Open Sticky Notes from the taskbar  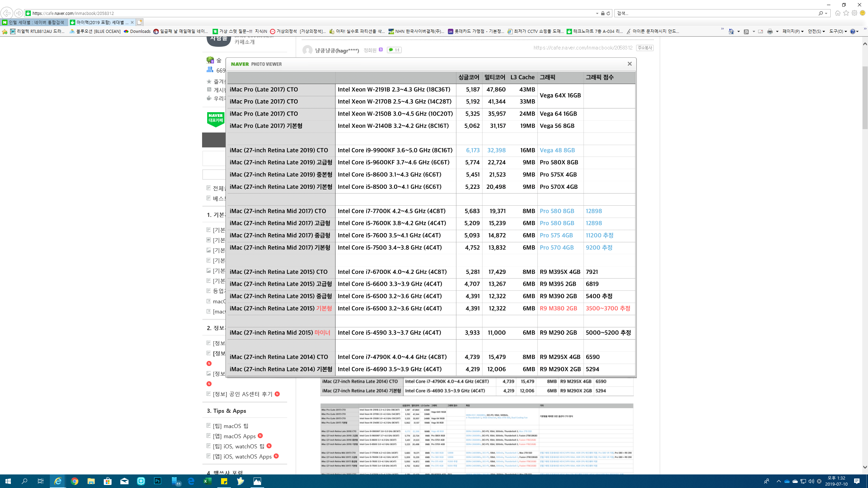[224, 481]
